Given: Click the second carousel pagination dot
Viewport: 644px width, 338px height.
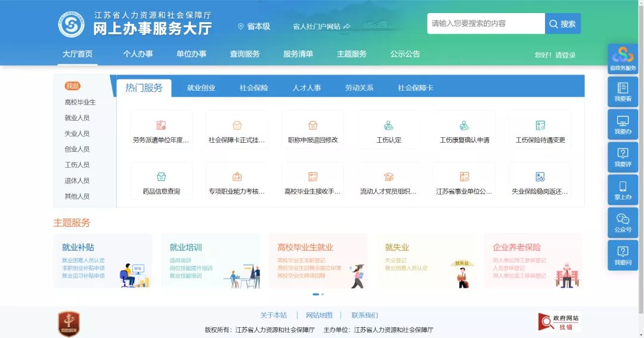Looking at the screenshot, I should [x=323, y=294].
